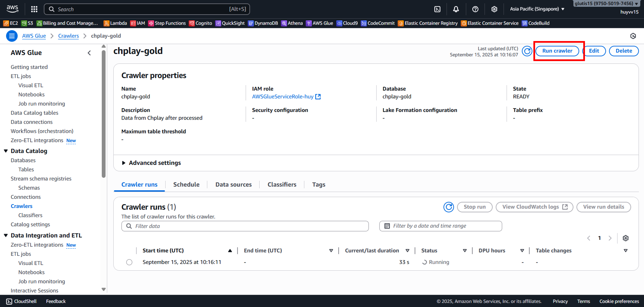644x307 pixels.
Task: Switch to the Data sources tab
Action: [x=233, y=185]
